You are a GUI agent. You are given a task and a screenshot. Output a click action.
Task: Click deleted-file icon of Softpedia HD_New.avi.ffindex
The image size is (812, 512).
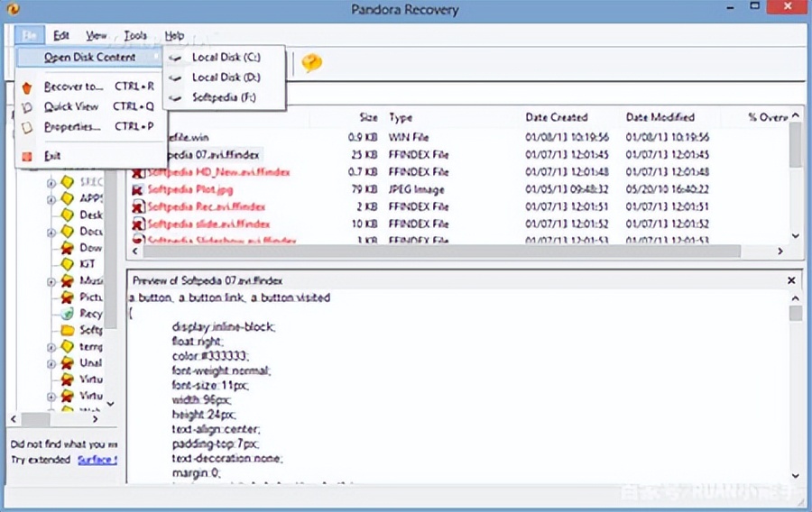tap(138, 172)
